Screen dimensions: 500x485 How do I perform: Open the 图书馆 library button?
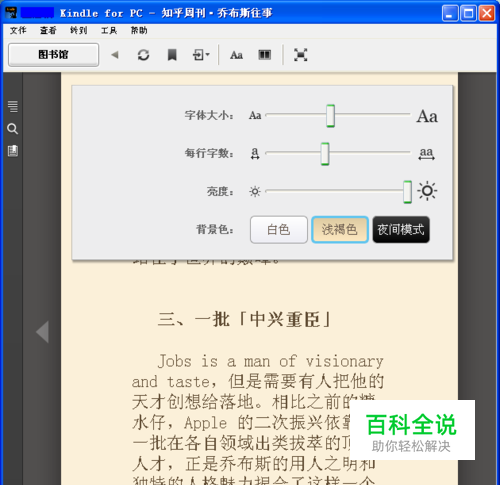[53, 55]
